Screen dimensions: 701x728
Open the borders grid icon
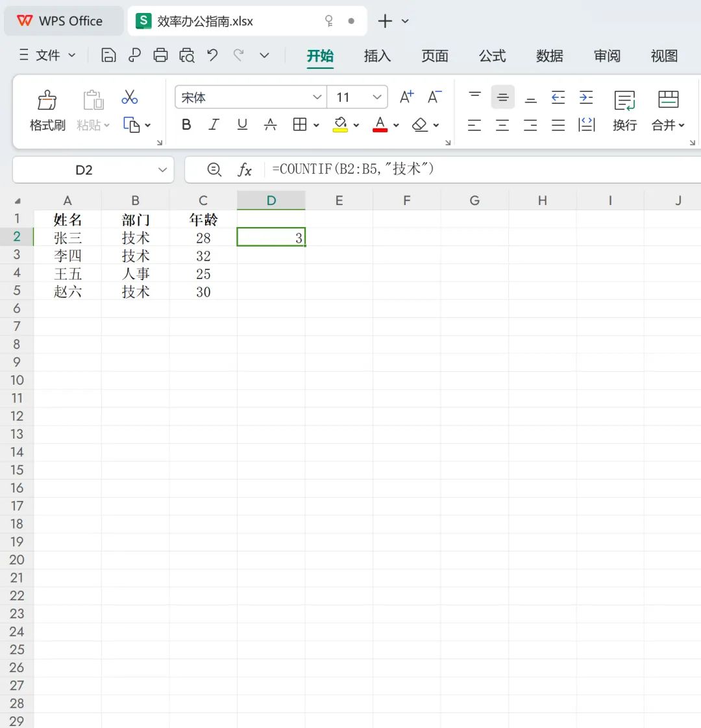(300, 125)
